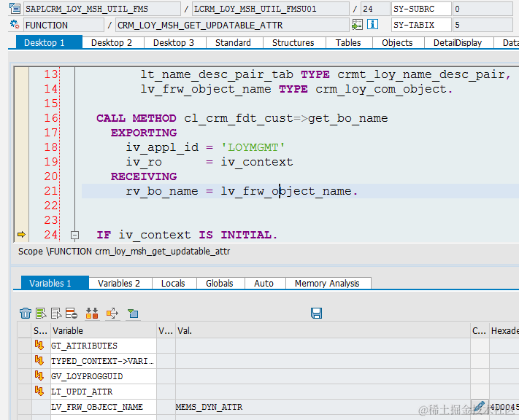Open the Desktop 3 tab
The height and width of the screenshot is (420, 519).
(x=174, y=43)
